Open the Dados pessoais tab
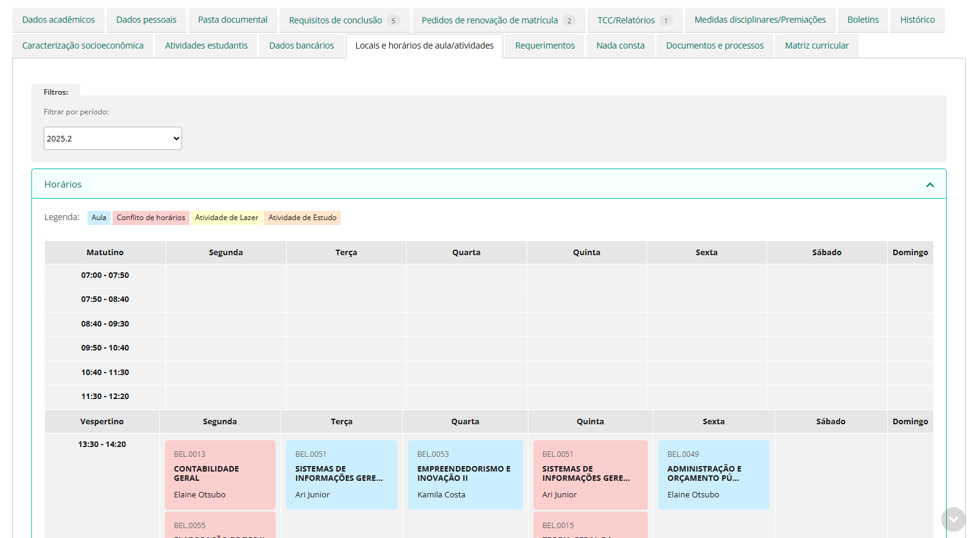The width and height of the screenshot is (980, 538). pyautogui.click(x=146, y=20)
